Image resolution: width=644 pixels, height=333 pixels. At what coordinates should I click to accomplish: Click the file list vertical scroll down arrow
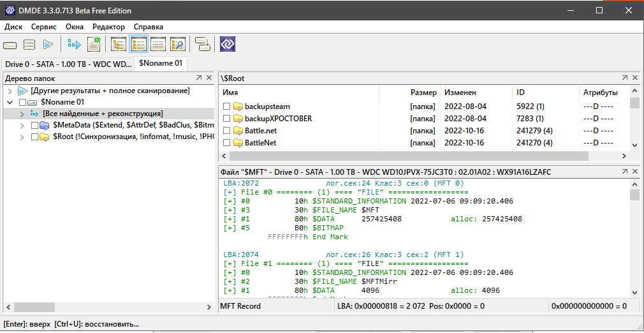coord(634,145)
